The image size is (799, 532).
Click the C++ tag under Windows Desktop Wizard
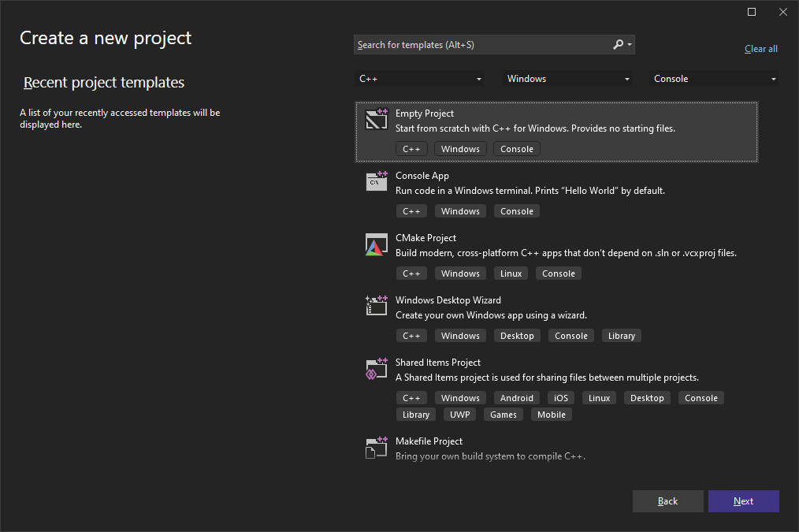[411, 335]
